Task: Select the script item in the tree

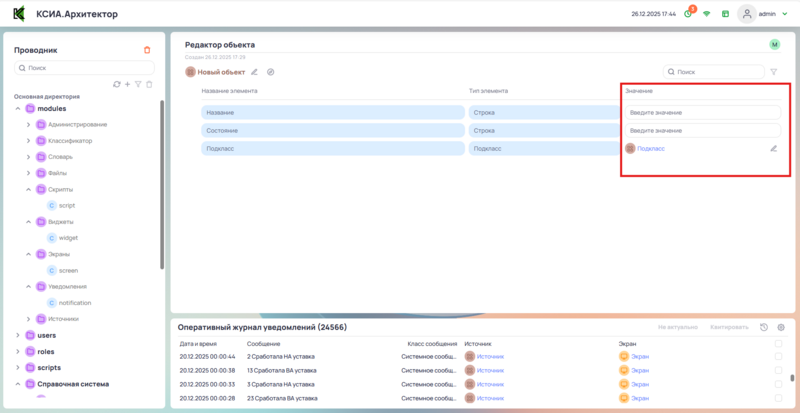Action: pyautogui.click(x=67, y=205)
